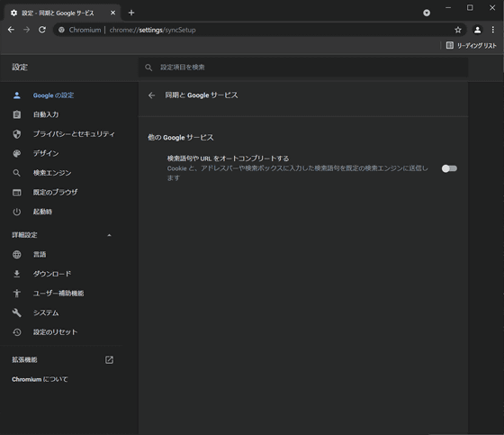The height and width of the screenshot is (435, 504).
Task: Open システム system section
Action: [46, 313]
